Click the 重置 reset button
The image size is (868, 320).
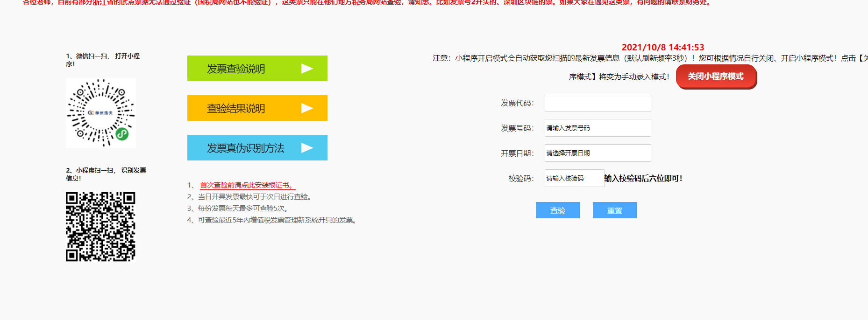coord(615,210)
